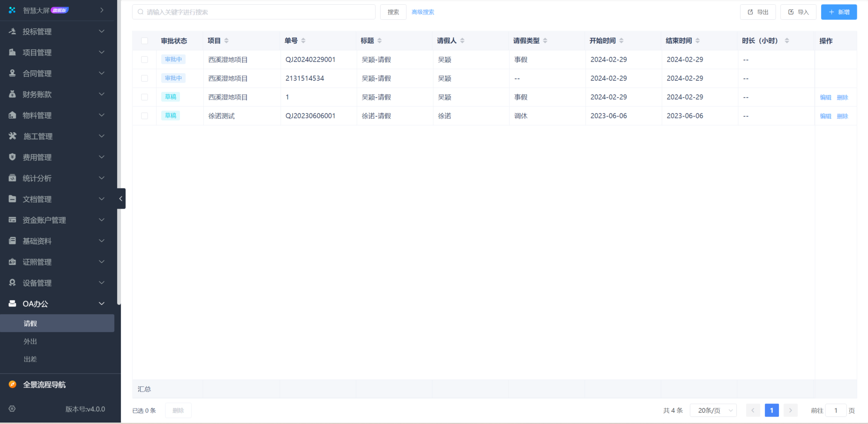Click the 财务账款 money bag icon
Viewport: 868px width, 424px height.
click(x=13, y=94)
